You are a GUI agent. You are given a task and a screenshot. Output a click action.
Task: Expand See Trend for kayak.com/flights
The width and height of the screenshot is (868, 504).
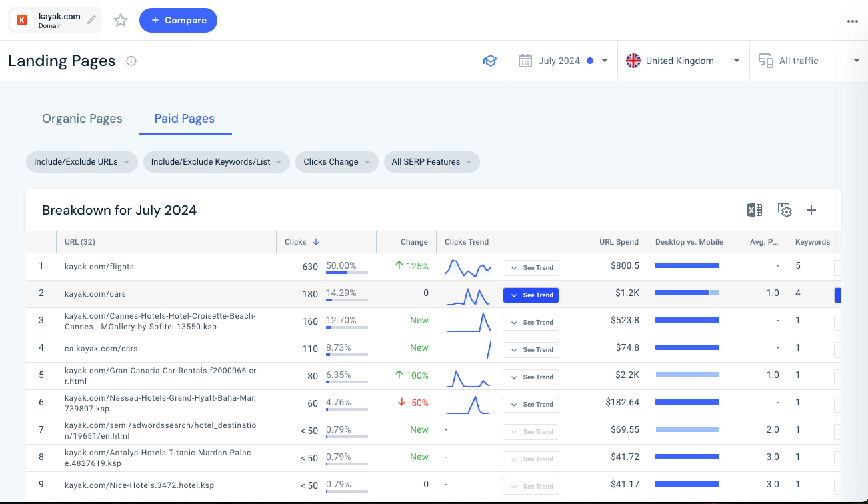click(531, 267)
